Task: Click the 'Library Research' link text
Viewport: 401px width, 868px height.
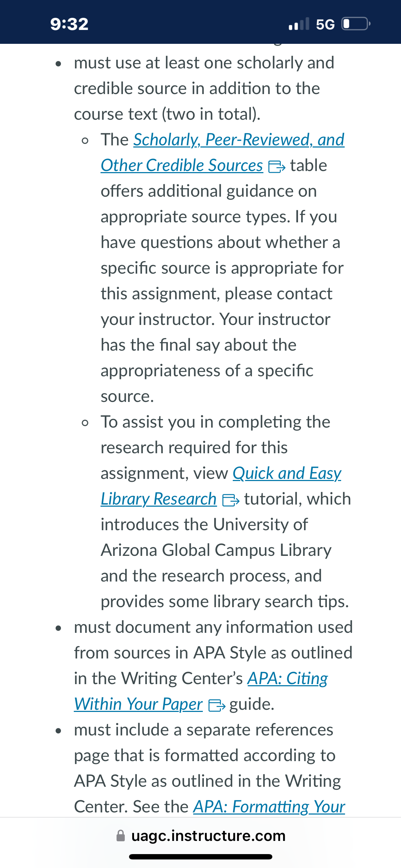Action: (159, 499)
